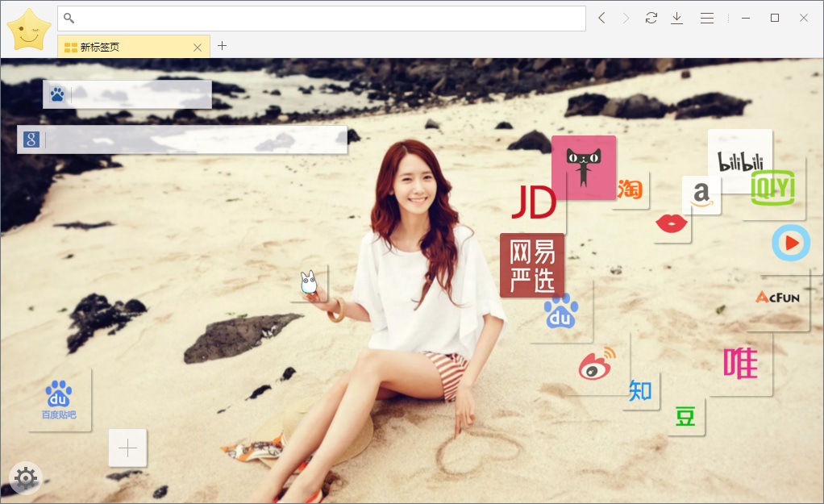Open the Weibo eye logo tile

(x=598, y=363)
